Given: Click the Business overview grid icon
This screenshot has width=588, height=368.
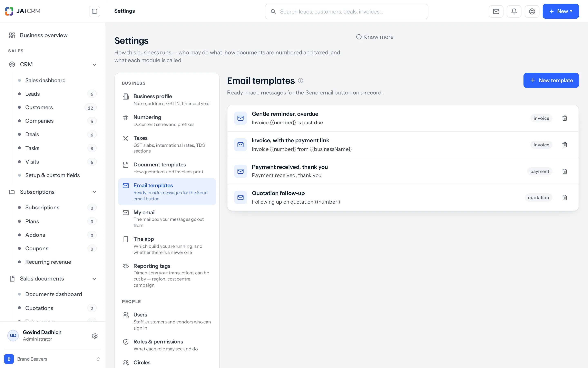Looking at the screenshot, I should click(12, 35).
